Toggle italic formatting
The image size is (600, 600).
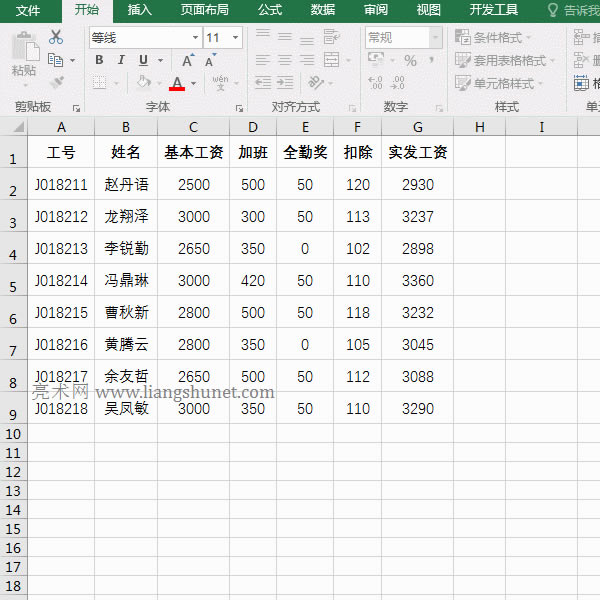[121, 60]
